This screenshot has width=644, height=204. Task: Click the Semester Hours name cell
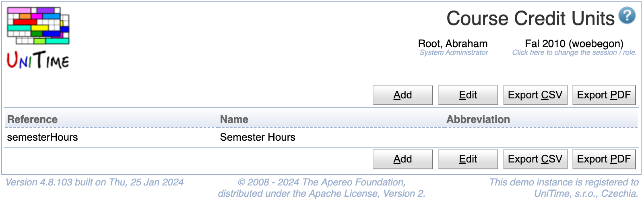click(258, 137)
